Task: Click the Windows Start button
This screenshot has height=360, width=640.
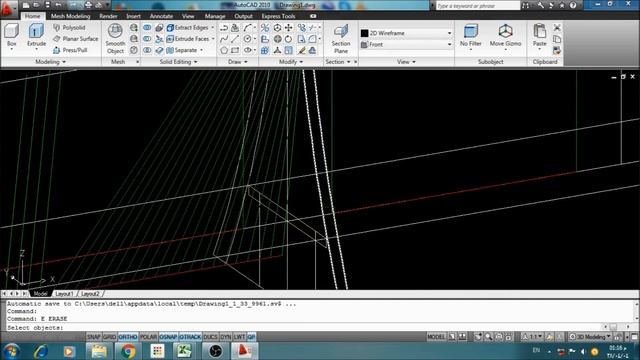Action: pos(11,351)
